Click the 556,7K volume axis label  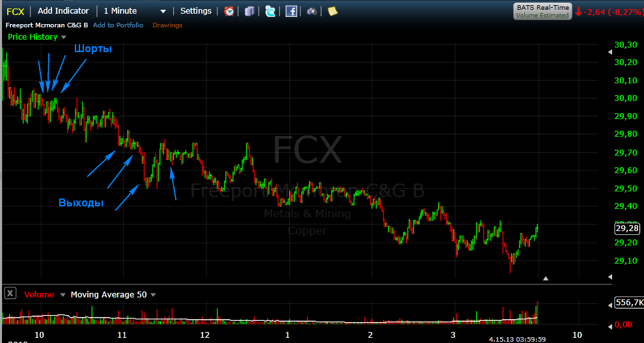tap(628, 303)
